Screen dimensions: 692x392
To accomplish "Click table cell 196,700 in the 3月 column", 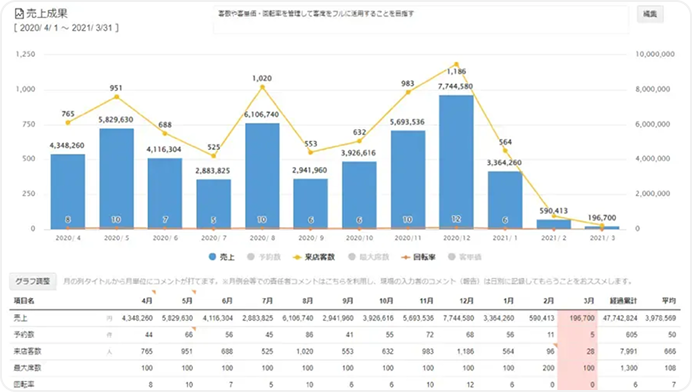I will coord(582,318).
